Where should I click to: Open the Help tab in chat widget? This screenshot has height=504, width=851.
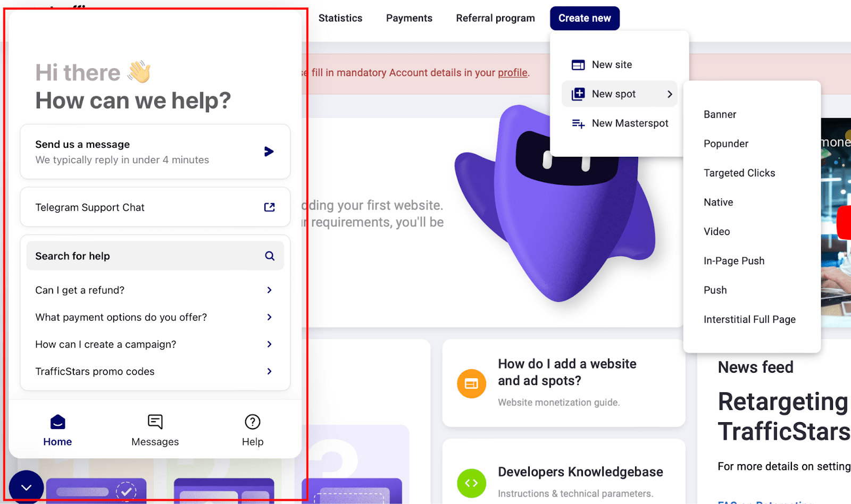[252, 431]
